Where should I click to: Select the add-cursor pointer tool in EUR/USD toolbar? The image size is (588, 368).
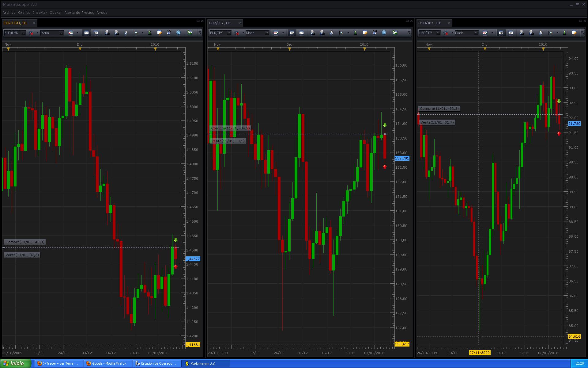coord(126,33)
